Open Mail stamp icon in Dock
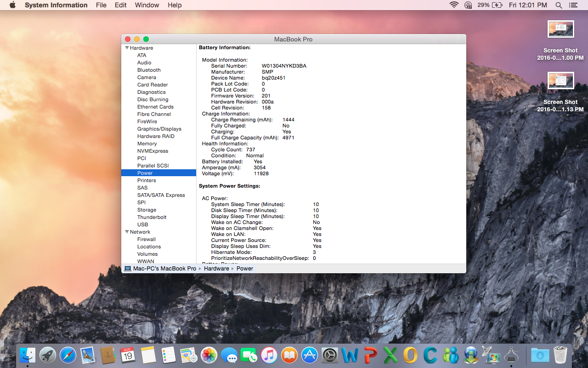The width and height of the screenshot is (588, 368). 88,355
